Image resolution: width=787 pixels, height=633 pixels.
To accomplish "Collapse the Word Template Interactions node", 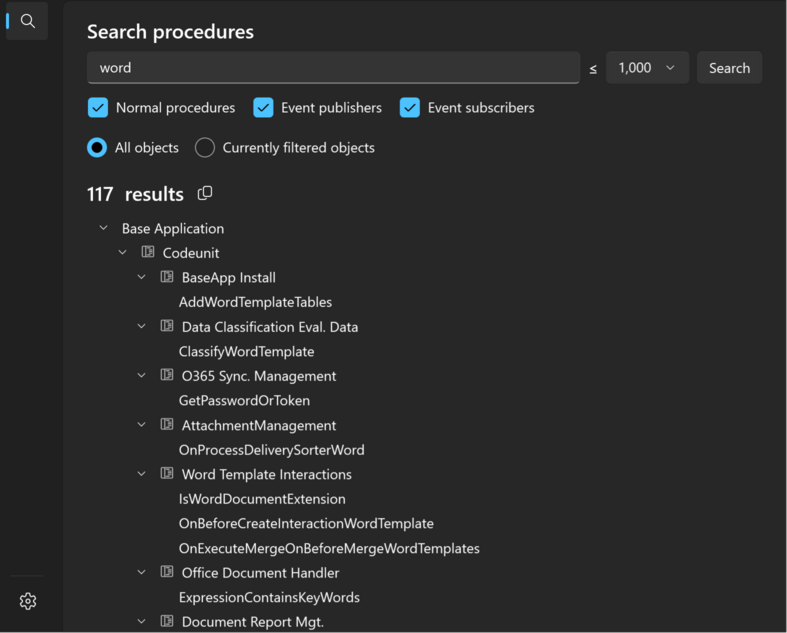I will [x=142, y=474].
